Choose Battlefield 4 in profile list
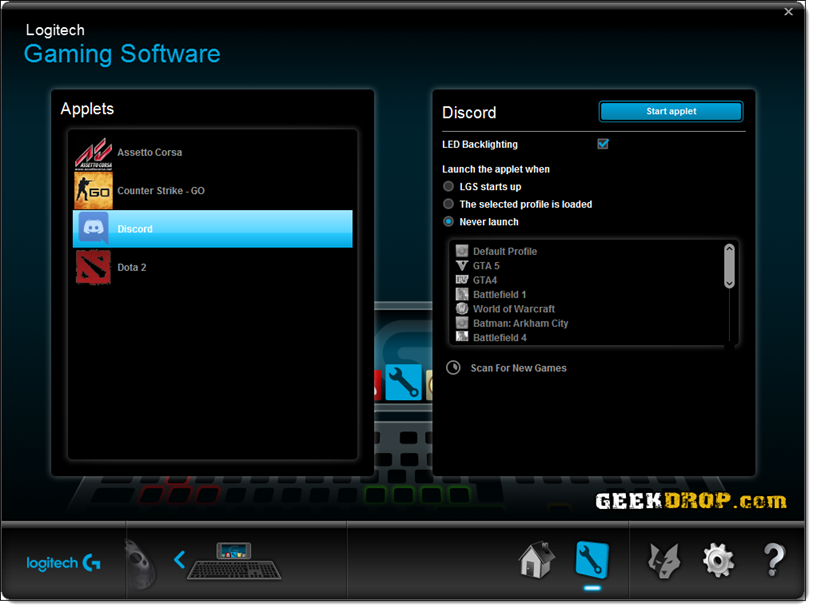The height and width of the screenshot is (608, 813). 499,337
